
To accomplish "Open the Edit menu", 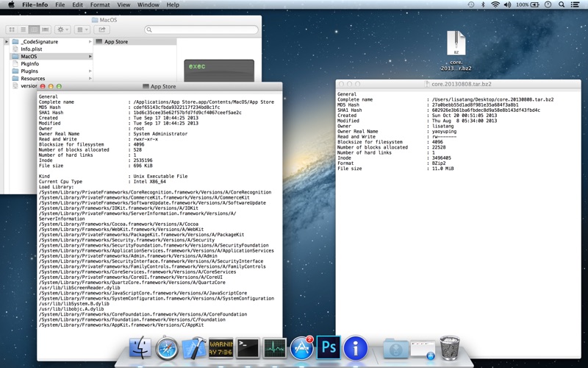I will click(78, 4).
